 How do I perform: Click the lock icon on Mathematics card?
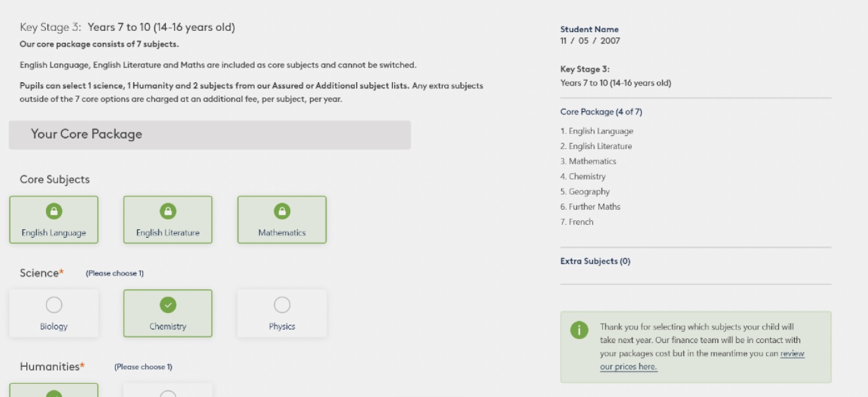tap(282, 211)
